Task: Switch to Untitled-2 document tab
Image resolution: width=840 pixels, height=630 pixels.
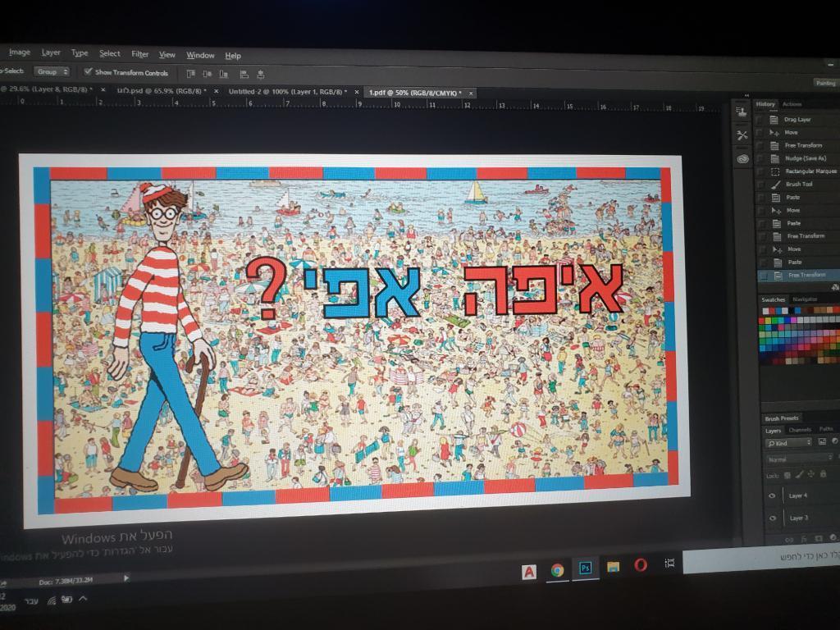Action: tap(288, 92)
